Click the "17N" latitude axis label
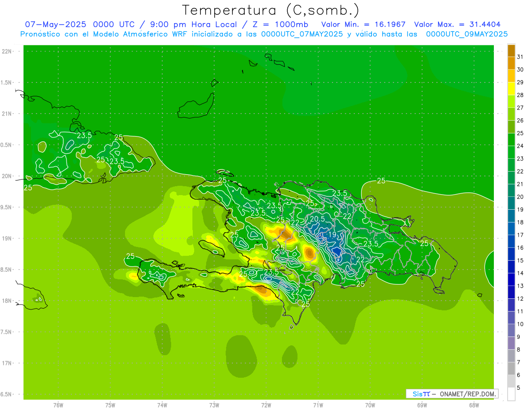This screenshot has height=411, width=532. pos(7,363)
